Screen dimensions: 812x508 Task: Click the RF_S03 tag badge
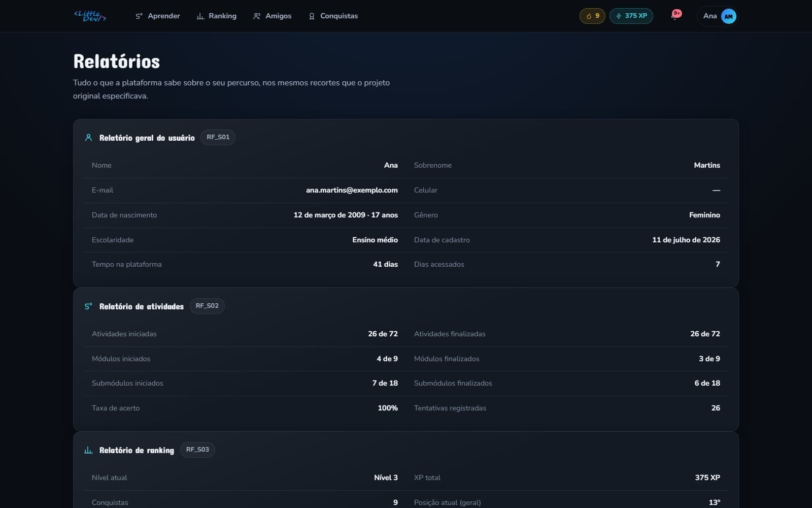point(197,450)
